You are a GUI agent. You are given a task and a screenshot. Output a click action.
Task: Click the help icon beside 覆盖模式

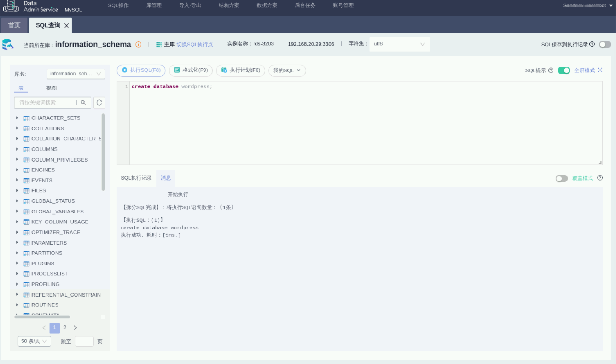[600, 178]
